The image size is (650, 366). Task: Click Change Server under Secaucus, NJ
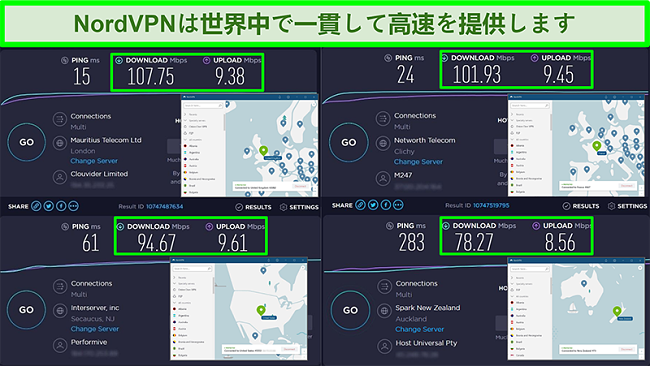[x=95, y=329]
